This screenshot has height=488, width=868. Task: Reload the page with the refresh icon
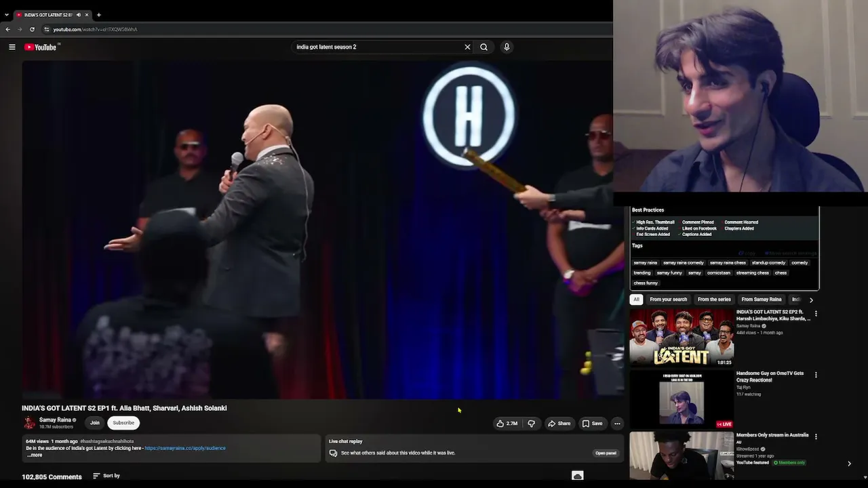click(32, 29)
